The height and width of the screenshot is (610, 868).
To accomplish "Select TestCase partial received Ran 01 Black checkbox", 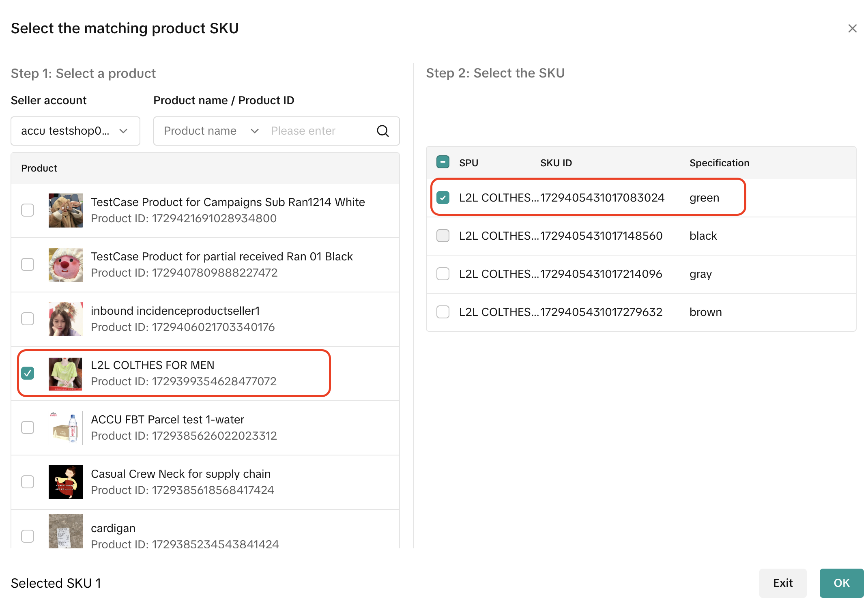I will pyautogui.click(x=28, y=264).
